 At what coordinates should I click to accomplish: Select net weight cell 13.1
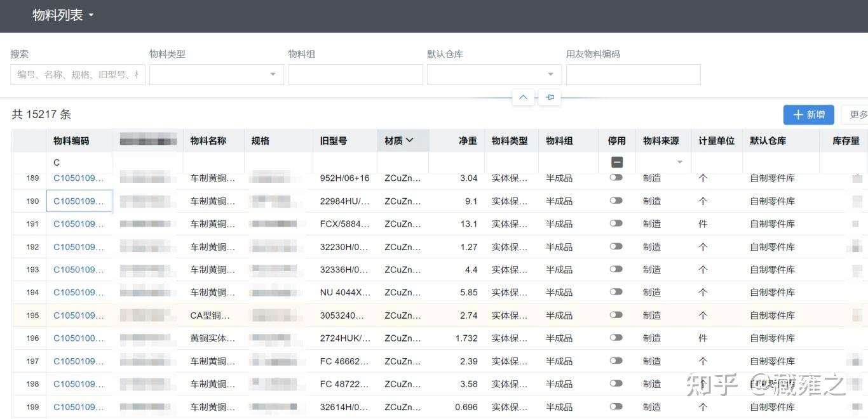(457, 224)
